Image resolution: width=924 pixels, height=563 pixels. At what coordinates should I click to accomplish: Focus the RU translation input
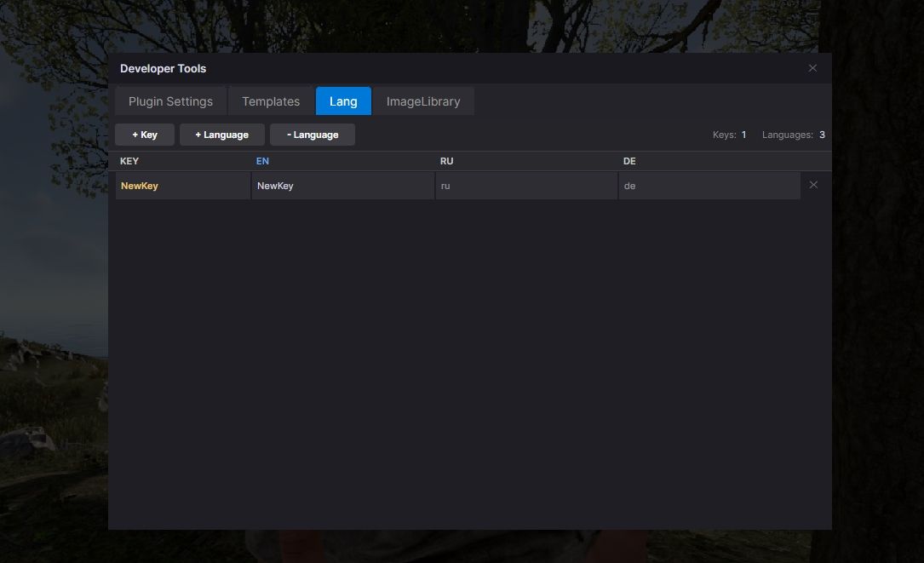point(525,185)
